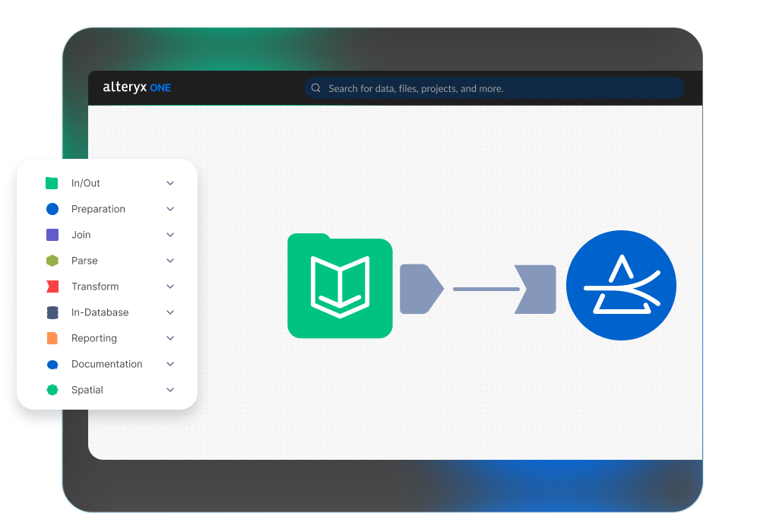The width and height of the screenshot is (760, 532).
Task: Click the blue Alteryx logo node on canvas
Action: click(621, 285)
